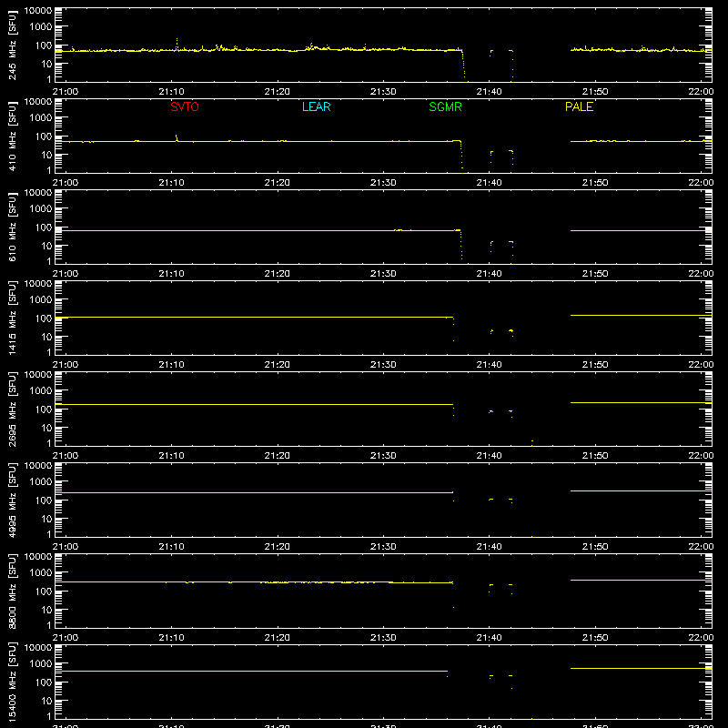Click the green SGMR station label
This screenshot has height=728, width=728.
click(445, 106)
